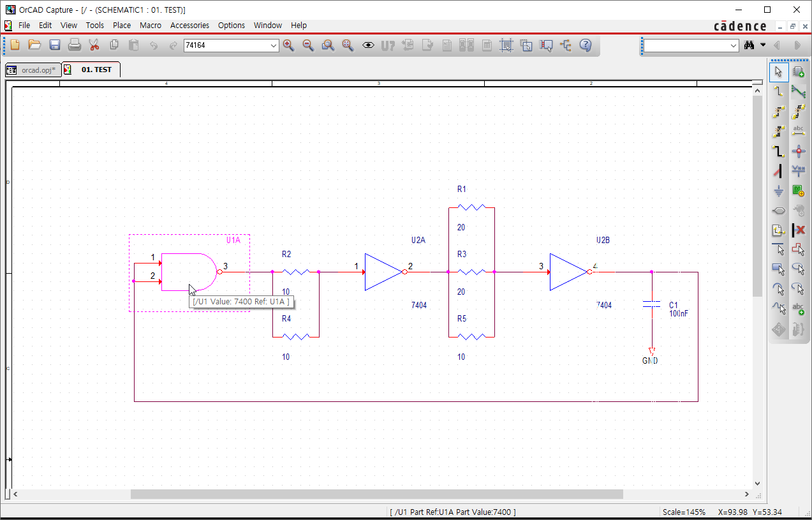Click the vertical scrollbar thumb

tap(758, 197)
